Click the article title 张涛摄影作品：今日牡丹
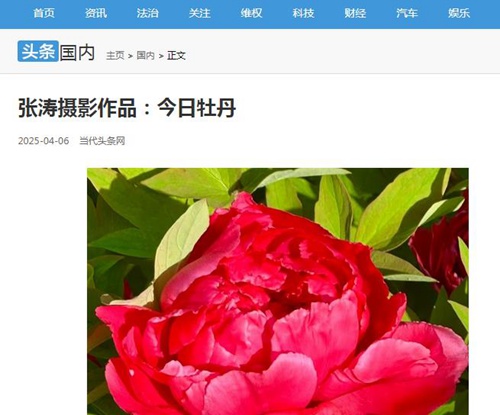 [x=127, y=108]
